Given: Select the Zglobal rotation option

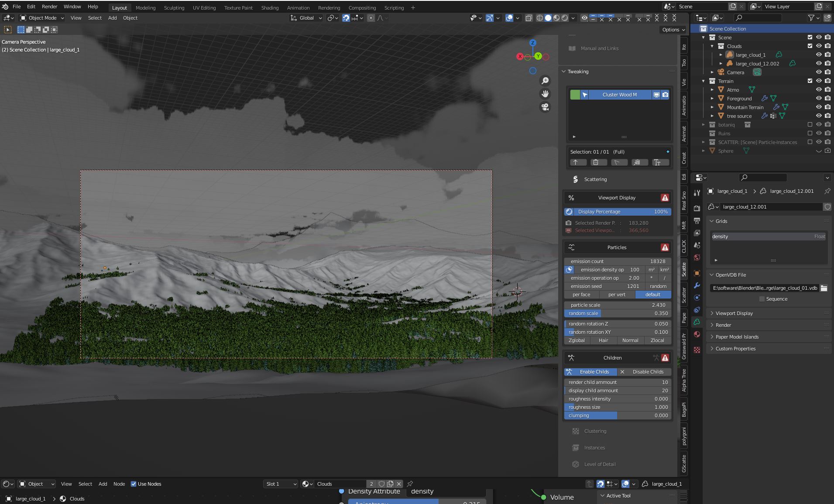Looking at the screenshot, I should 577,340.
